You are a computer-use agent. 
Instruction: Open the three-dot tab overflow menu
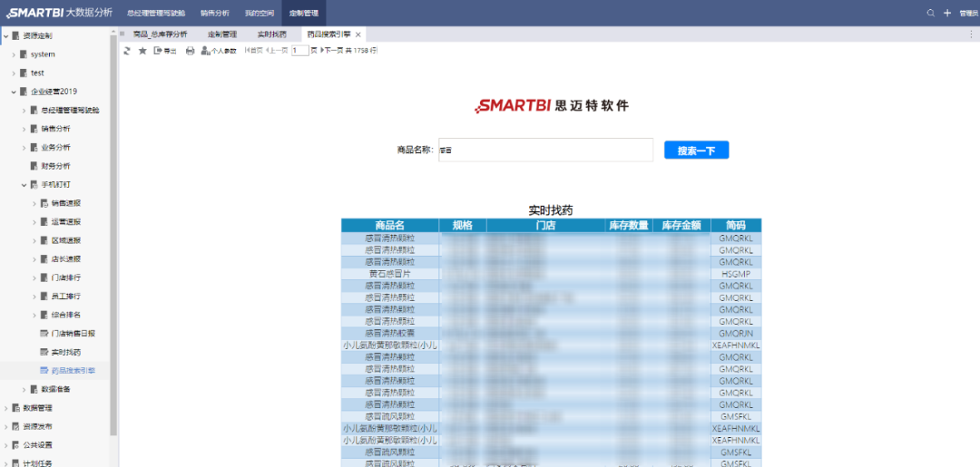click(970, 34)
